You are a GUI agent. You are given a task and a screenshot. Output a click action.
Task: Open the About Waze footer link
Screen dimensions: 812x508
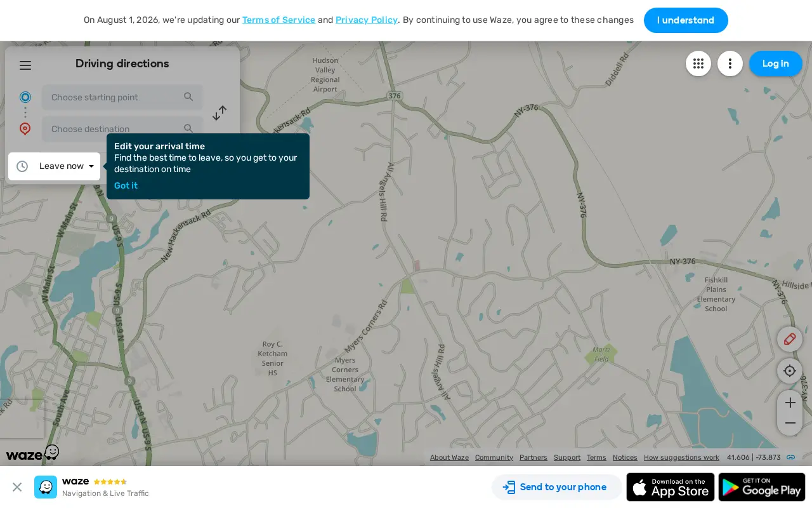[x=449, y=457]
